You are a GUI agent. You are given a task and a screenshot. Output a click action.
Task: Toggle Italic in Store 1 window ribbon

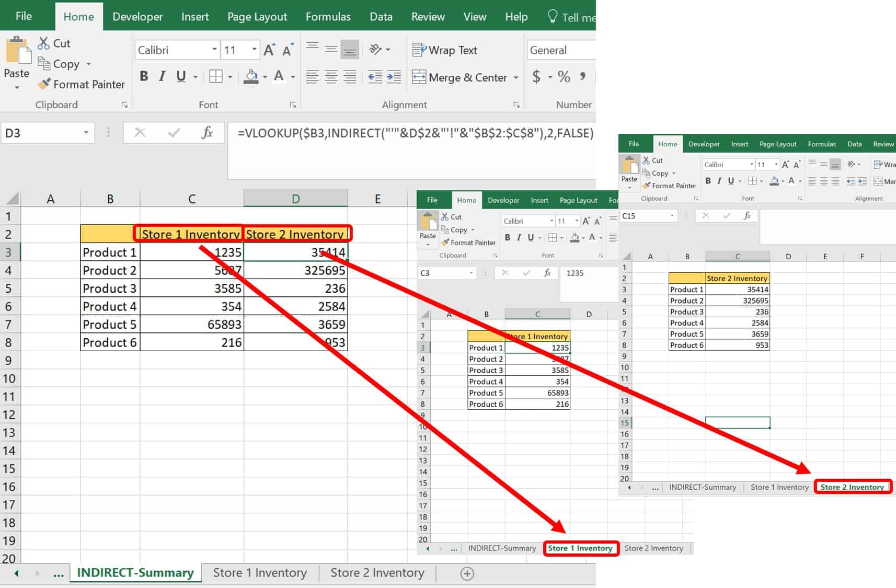(x=519, y=238)
